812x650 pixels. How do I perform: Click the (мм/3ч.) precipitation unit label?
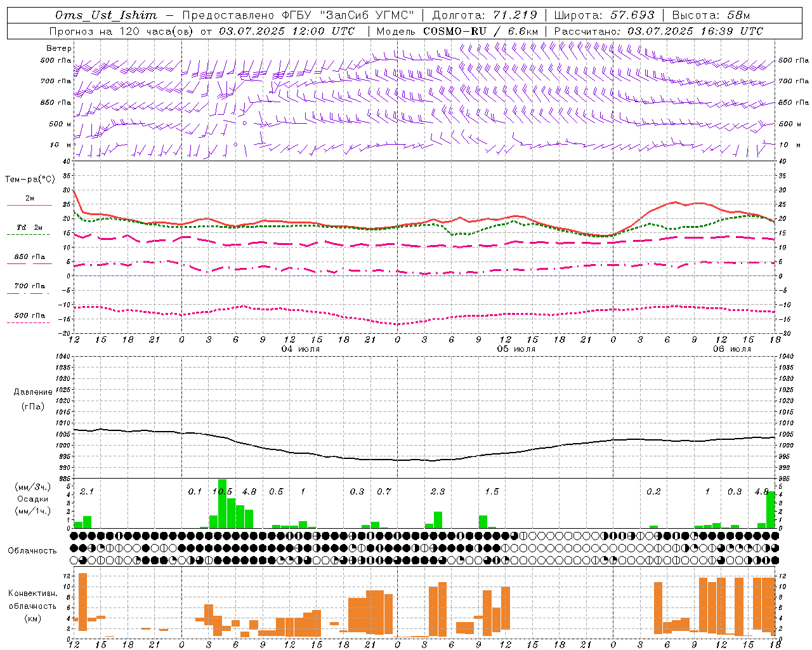tap(33, 487)
